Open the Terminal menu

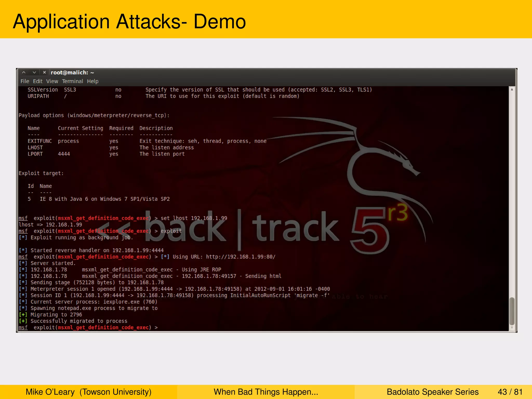72,81
